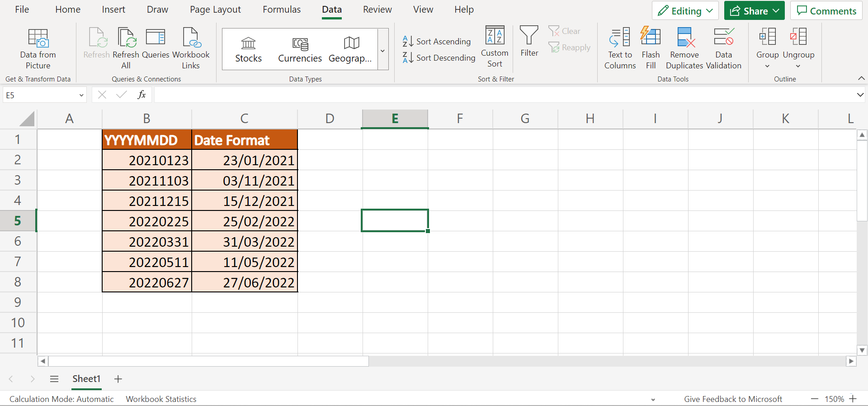Open the File menu
This screenshot has width=868, height=406.
(22, 10)
